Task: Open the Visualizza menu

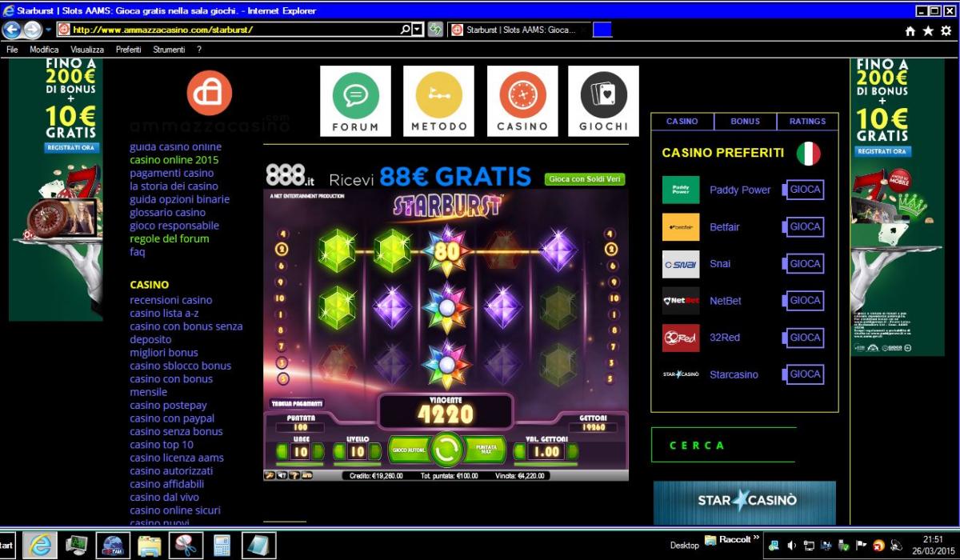Action: [x=87, y=50]
